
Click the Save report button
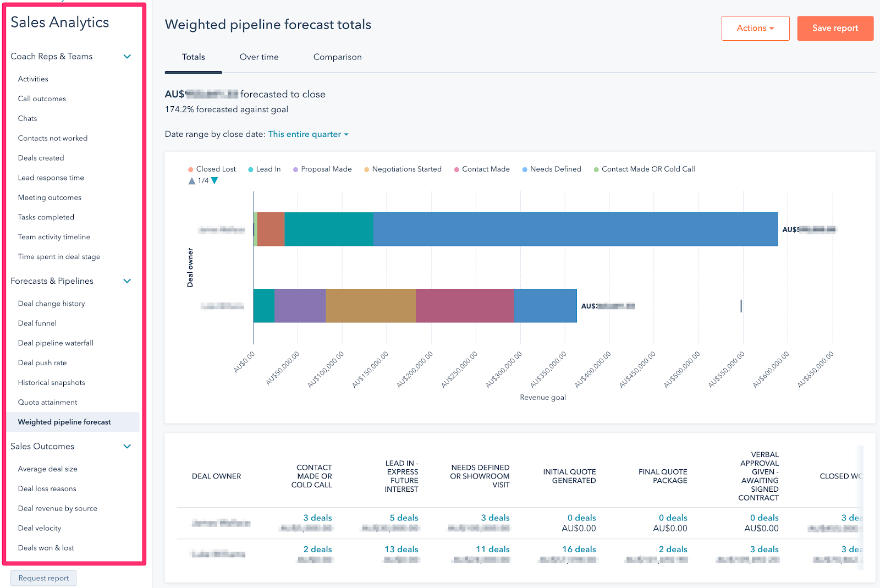(835, 28)
